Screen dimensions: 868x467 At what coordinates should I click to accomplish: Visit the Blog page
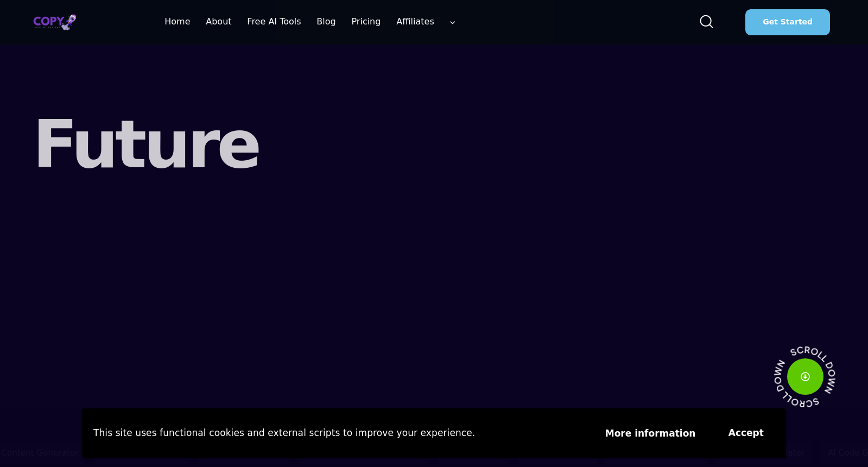(x=326, y=22)
